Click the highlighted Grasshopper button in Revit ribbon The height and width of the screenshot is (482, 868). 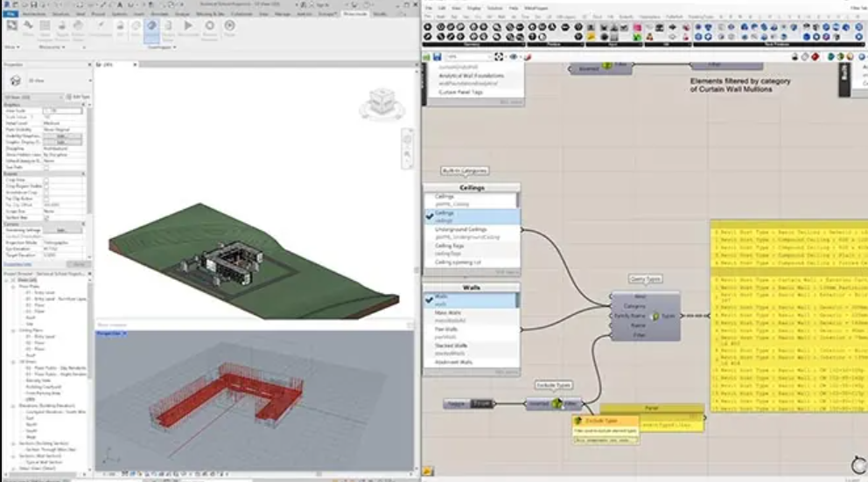tap(151, 31)
